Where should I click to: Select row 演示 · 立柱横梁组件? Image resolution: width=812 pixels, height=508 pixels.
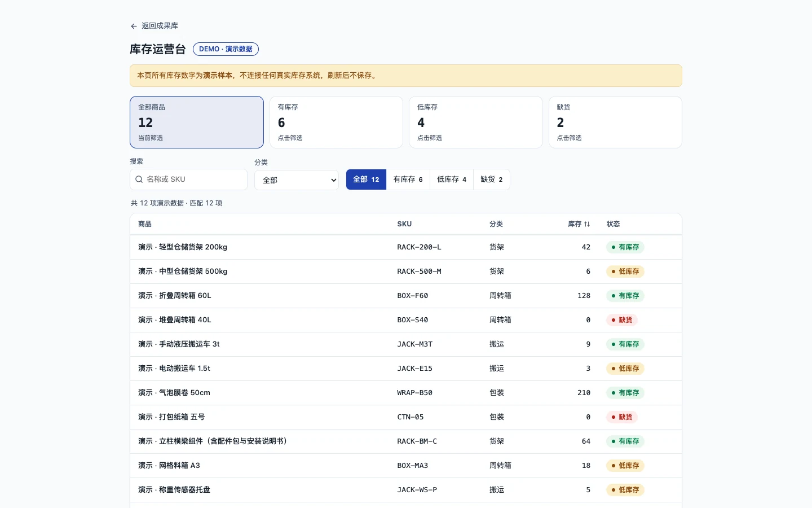[x=405, y=441]
